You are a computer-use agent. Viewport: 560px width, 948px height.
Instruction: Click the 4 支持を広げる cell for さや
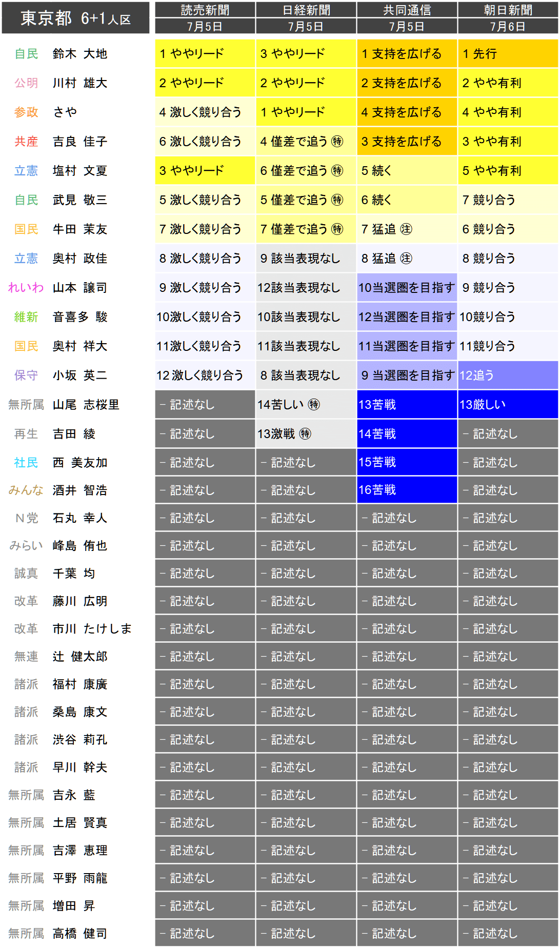407,112
